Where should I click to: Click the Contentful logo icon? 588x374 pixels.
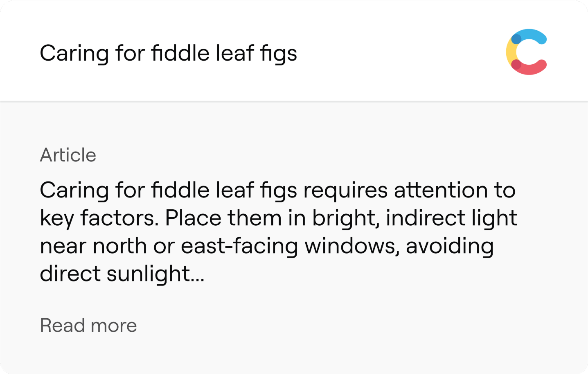coord(527,52)
